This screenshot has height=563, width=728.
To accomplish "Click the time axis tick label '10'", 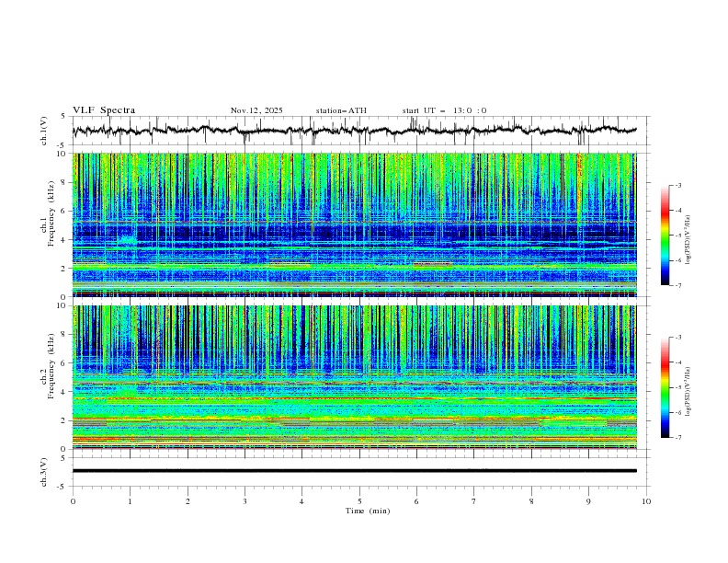I will coord(646,501).
